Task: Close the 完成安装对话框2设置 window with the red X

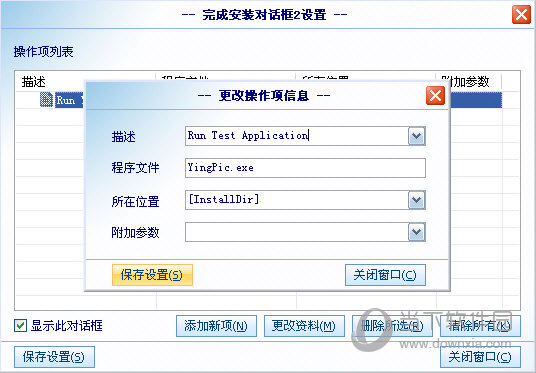Action: click(521, 15)
